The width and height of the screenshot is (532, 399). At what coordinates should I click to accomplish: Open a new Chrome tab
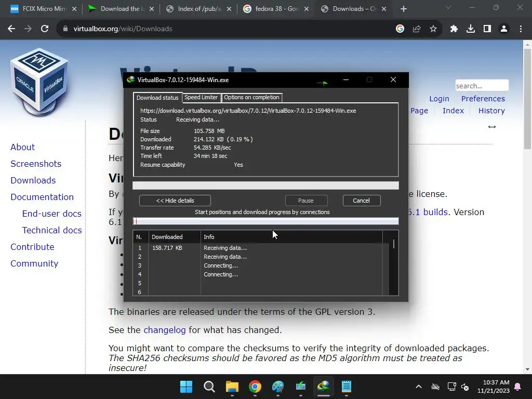click(403, 9)
